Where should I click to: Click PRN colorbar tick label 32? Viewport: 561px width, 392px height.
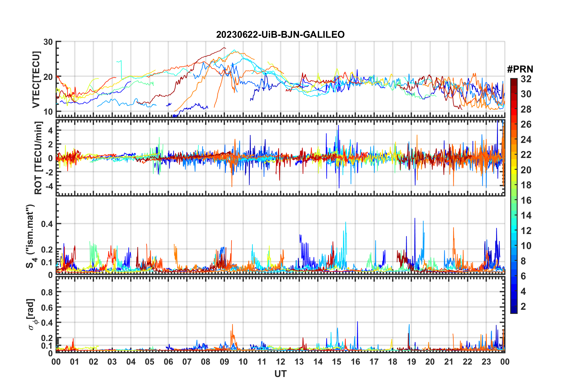point(526,79)
